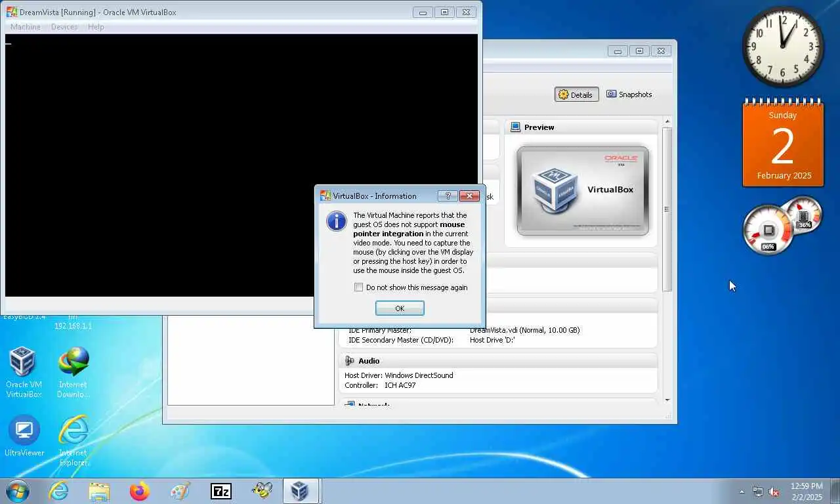Open the taskbar clock showing 12:59 PM
Screen dimensions: 840x504
click(807, 492)
